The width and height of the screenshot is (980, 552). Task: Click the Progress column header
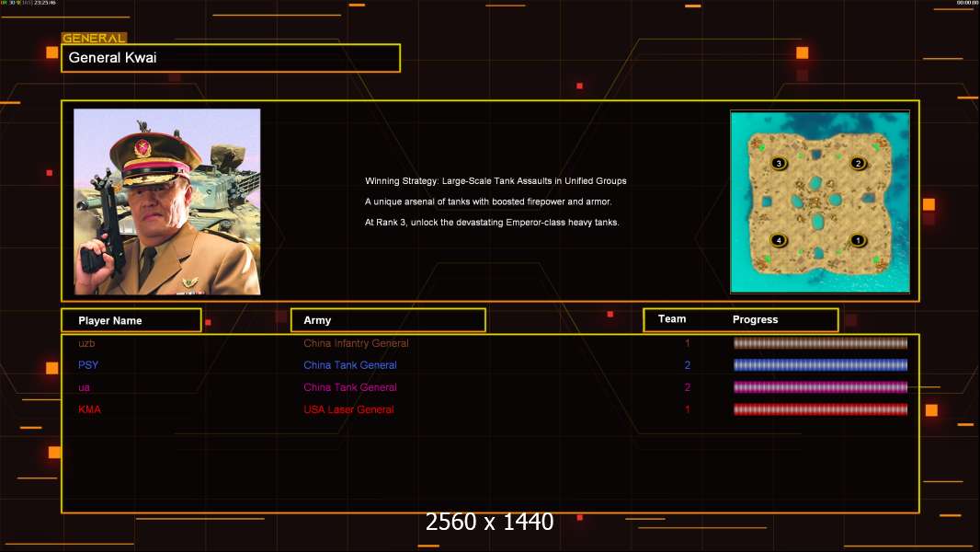(755, 319)
